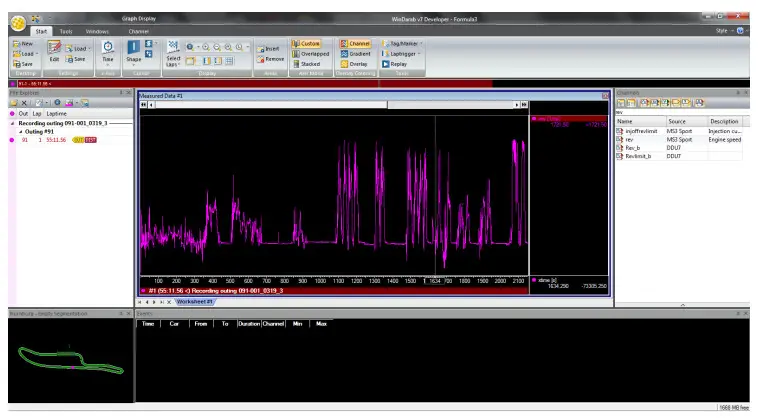Toggle Gradient overlay coloring
Image resolution: width=763 pixels, height=418 pixels.
[x=356, y=54]
